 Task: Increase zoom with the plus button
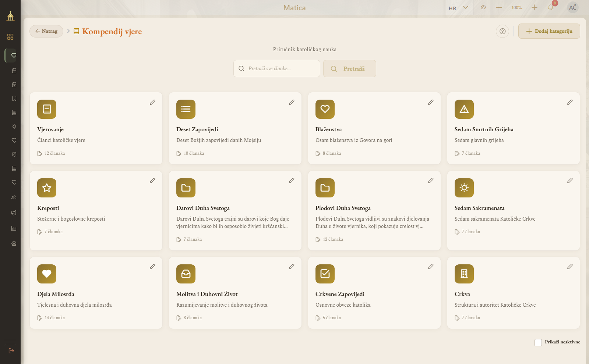[x=535, y=7]
